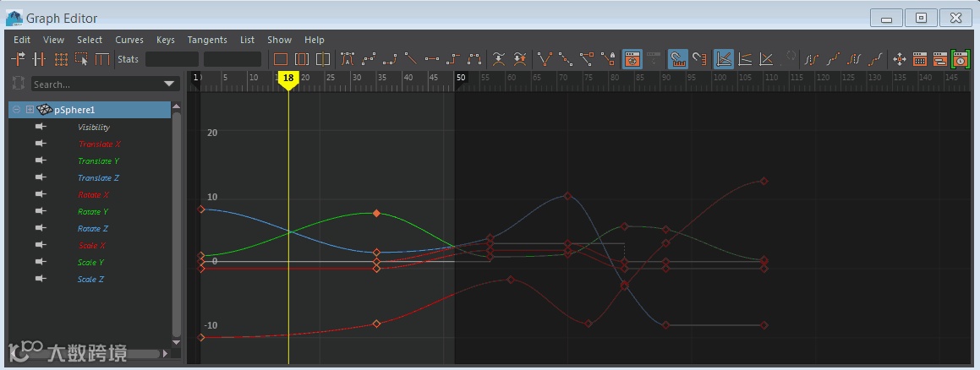Open the Time Editor

pyautogui.click(x=961, y=59)
